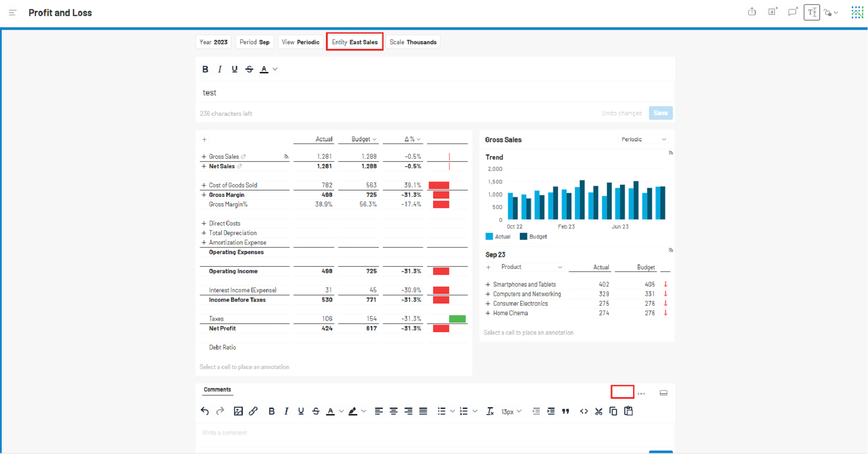Click the share export icon
The height and width of the screenshot is (454, 868).
[752, 12]
